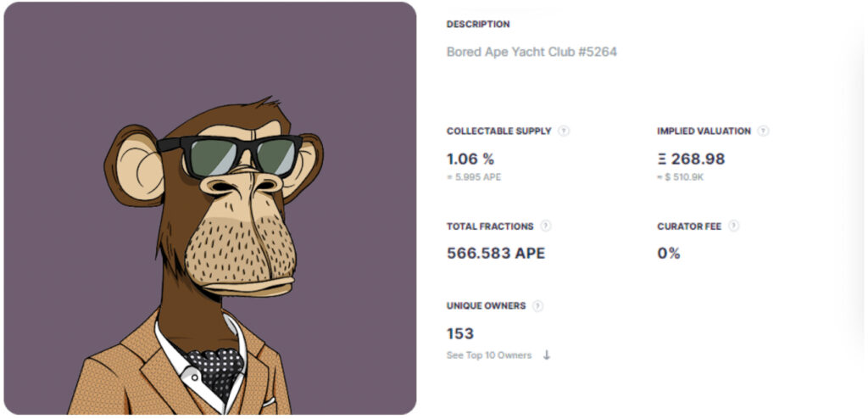Click the Unique Owners question mark icon

click(538, 306)
